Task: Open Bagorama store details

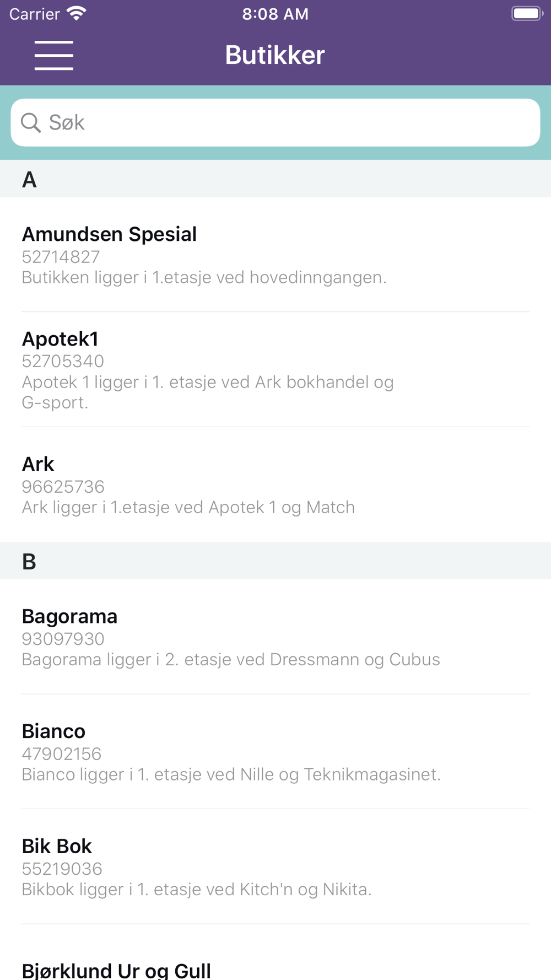Action: [x=275, y=637]
